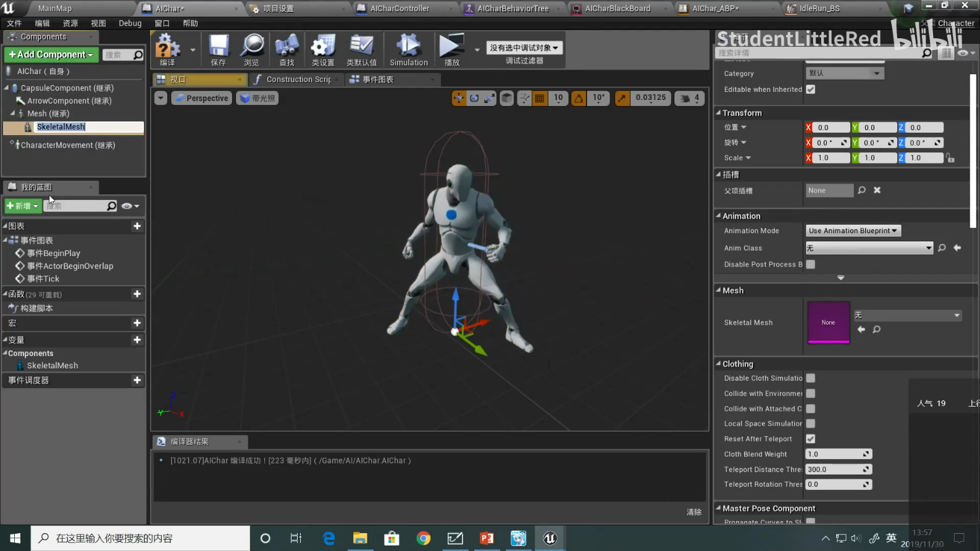Screen dimensions: 980x551
Task: Open the Animation Mode dropdown
Action: [853, 231]
